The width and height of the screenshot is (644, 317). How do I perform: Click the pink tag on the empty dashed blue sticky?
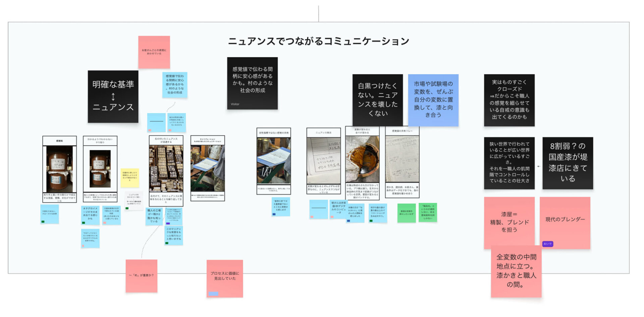pos(312,217)
